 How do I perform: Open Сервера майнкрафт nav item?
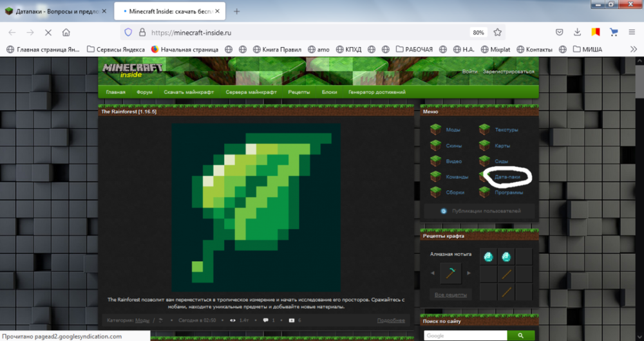tap(251, 92)
